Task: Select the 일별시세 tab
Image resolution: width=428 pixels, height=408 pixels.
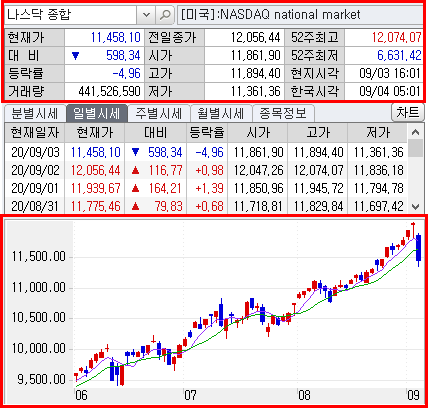Action: click(97, 113)
